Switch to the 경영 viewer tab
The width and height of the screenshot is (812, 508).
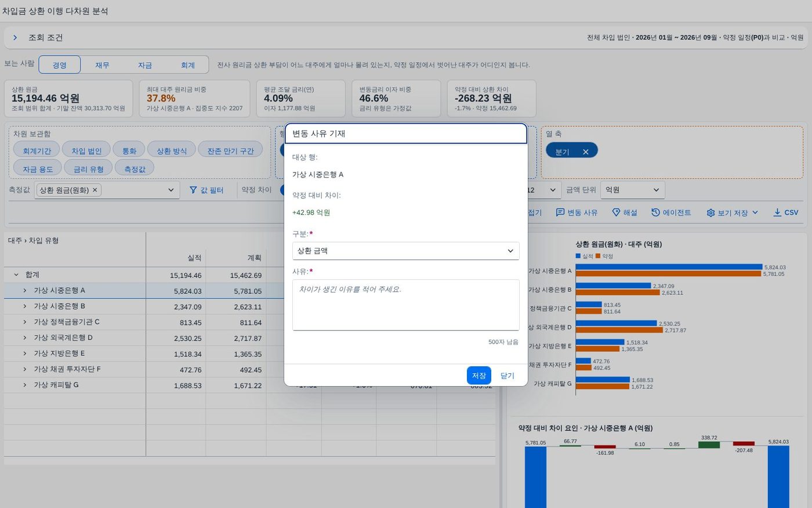coord(60,65)
